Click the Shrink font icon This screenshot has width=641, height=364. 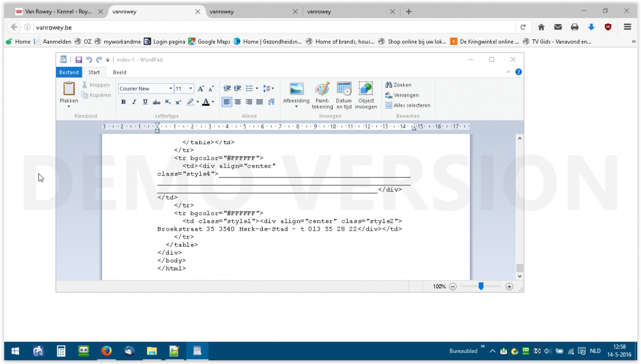click(211, 89)
